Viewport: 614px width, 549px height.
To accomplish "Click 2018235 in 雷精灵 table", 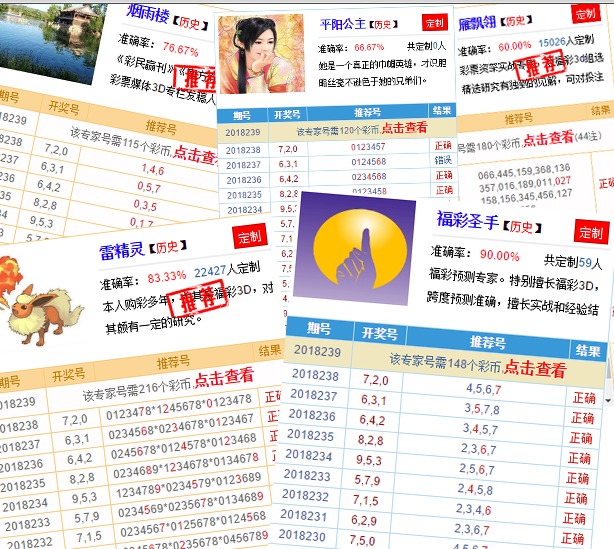I will click(x=23, y=486).
